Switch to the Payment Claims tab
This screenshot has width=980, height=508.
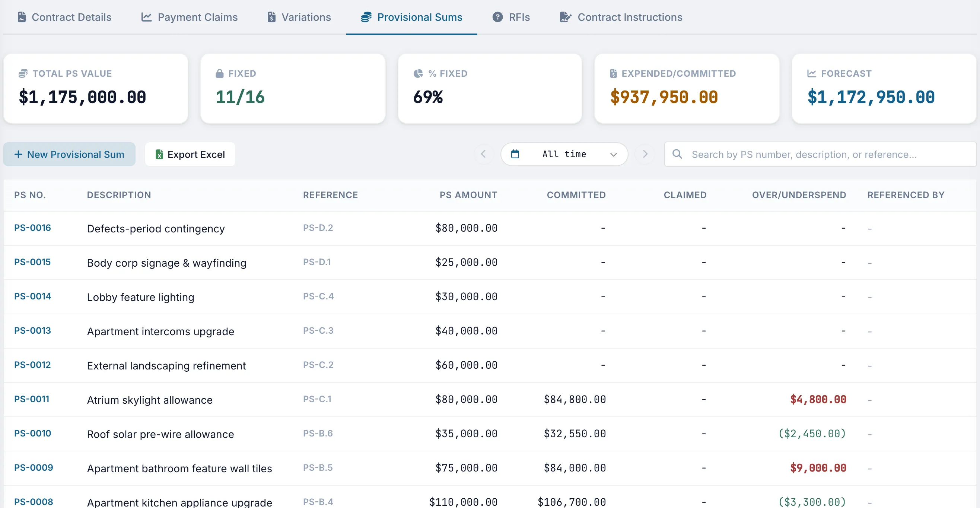[190, 17]
